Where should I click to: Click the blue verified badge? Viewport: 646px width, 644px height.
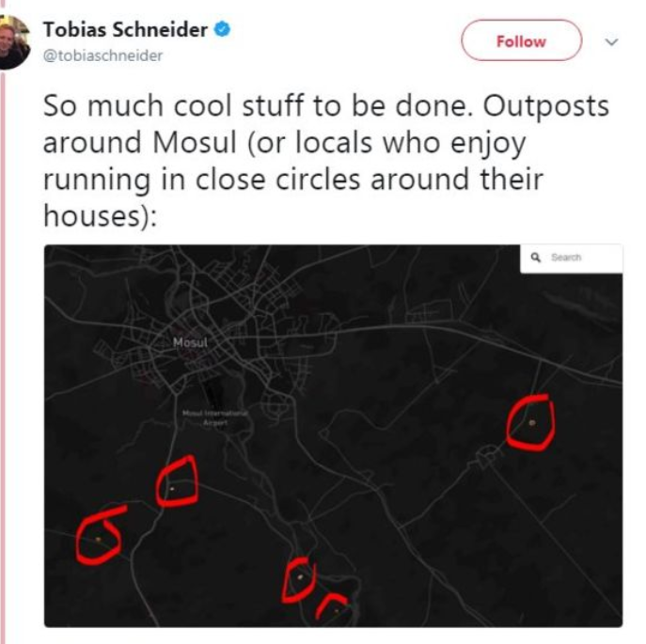(222, 30)
